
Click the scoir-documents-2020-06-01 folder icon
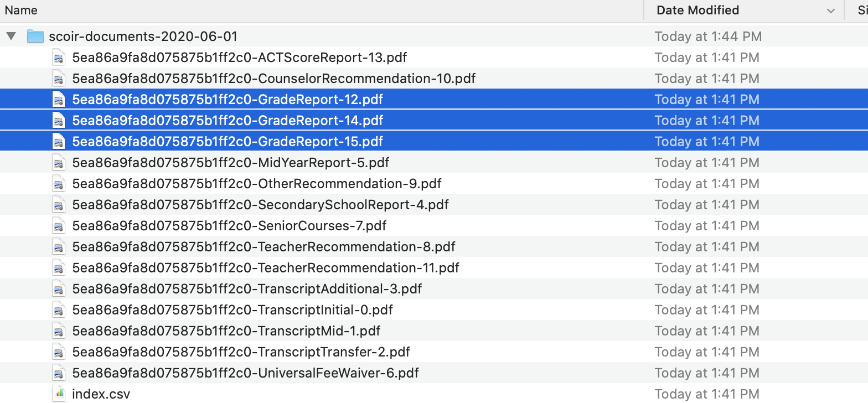35,37
